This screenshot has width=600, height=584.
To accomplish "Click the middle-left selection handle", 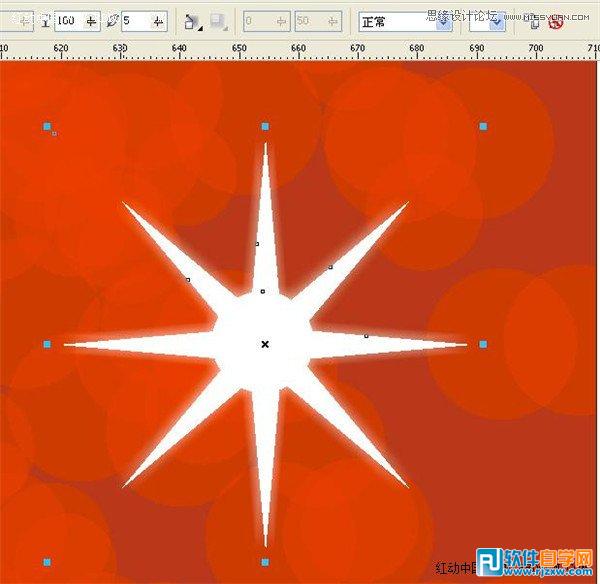I will pos(47,344).
